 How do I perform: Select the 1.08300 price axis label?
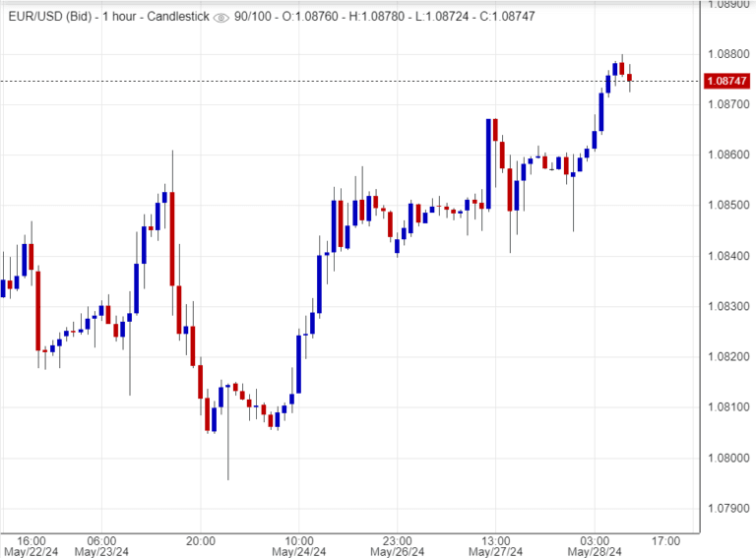click(728, 306)
